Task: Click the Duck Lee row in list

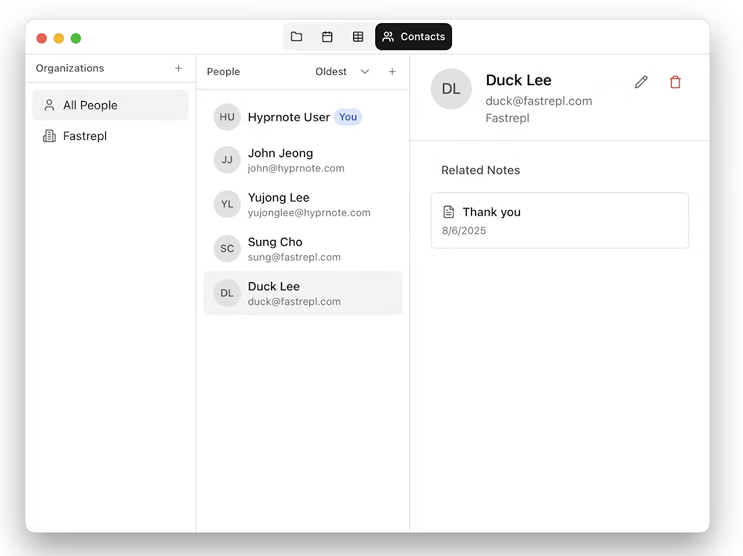Action: tap(302, 293)
